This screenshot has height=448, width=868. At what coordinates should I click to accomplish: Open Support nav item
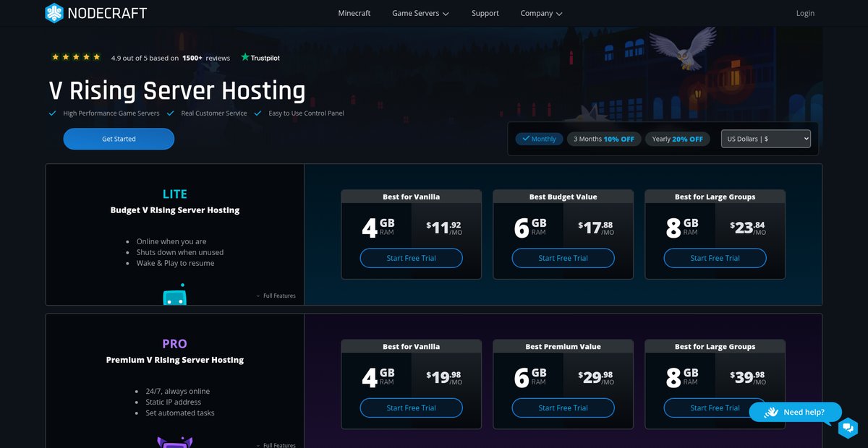(485, 13)
